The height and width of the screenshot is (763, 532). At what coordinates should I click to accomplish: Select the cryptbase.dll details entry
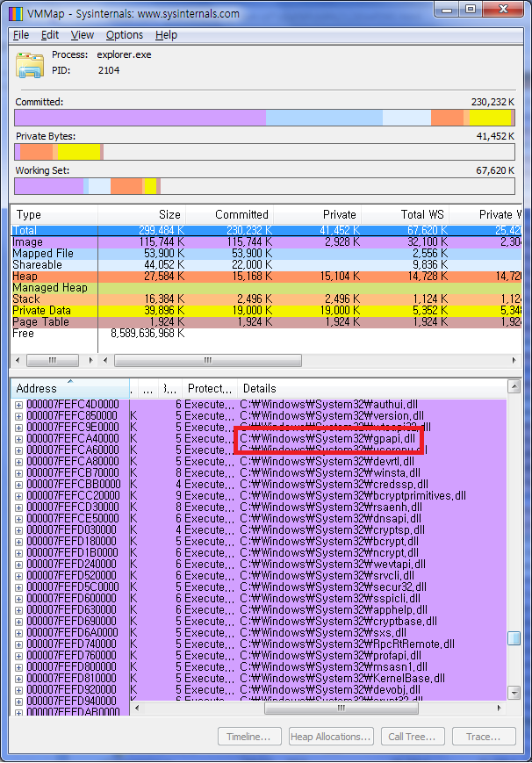(x=338, y=622)
